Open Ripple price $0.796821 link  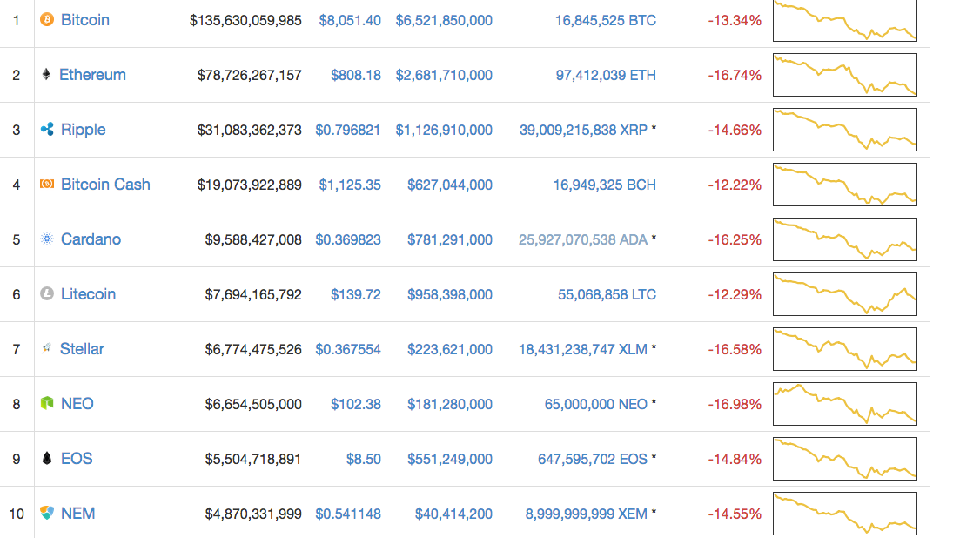(348, 130)
